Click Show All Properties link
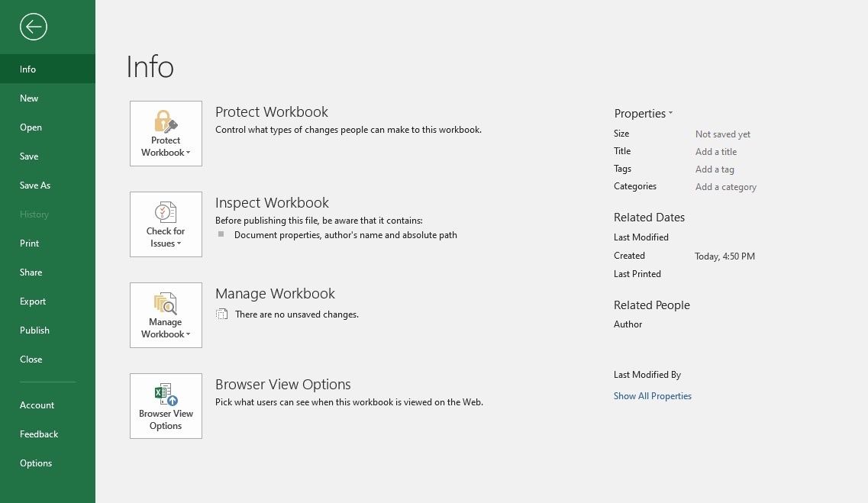Image resolution: width=868 pixels, height=503 pixels. click(x=652, y=396)
